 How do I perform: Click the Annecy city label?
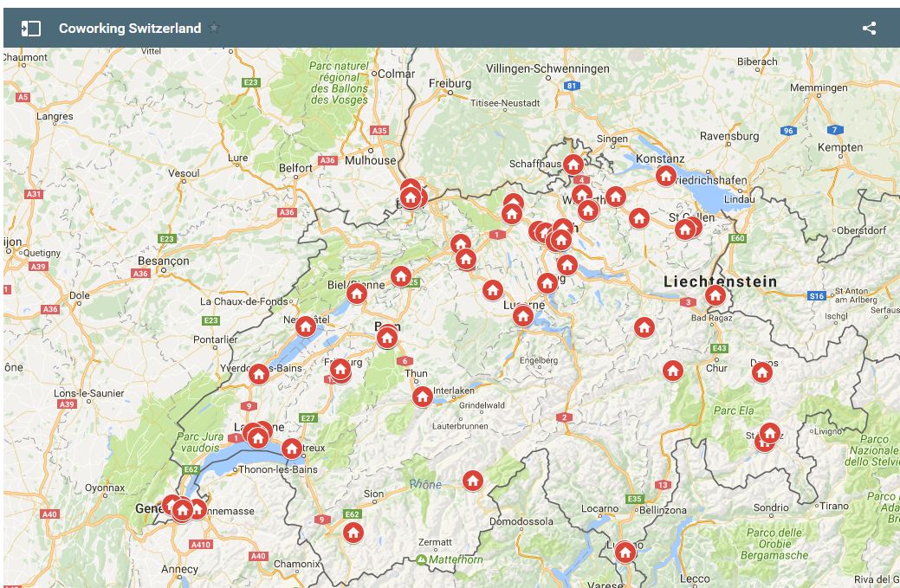179,569
